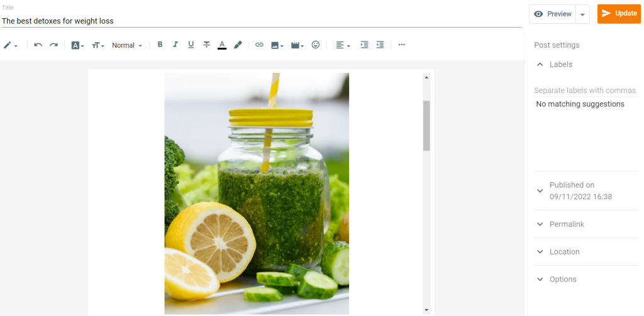Click the Post settings heading
Screen dimensions: 644x316
pyautogui.click(x=557, y=45)
